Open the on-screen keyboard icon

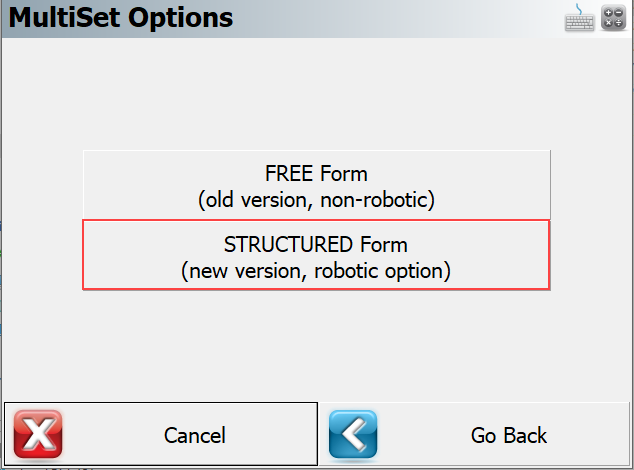click(579, 18)
